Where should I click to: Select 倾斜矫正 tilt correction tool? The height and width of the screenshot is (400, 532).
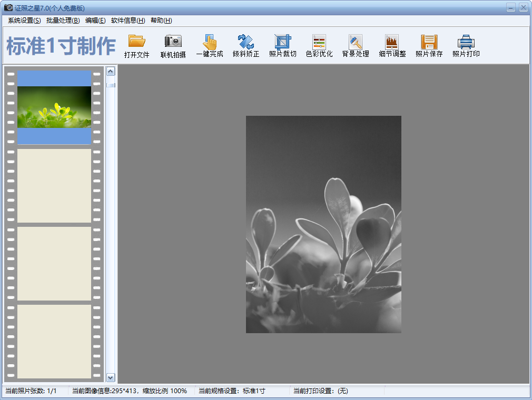[x=246, y=46]
